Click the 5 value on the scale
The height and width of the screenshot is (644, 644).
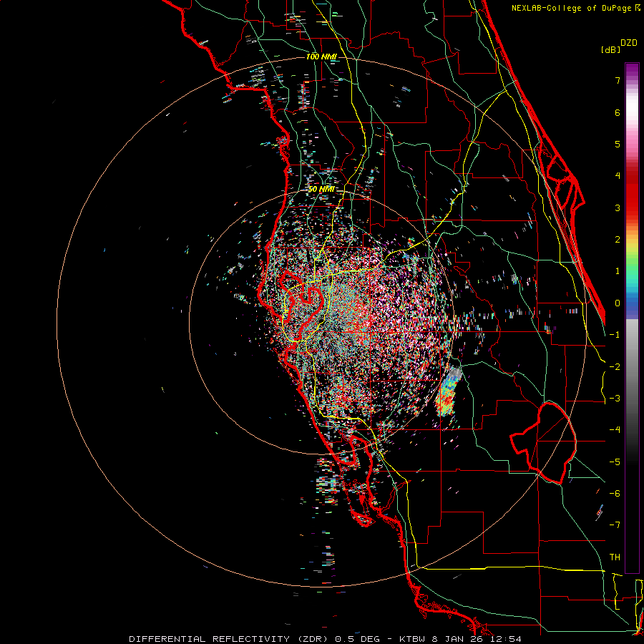tap(618, 144)
